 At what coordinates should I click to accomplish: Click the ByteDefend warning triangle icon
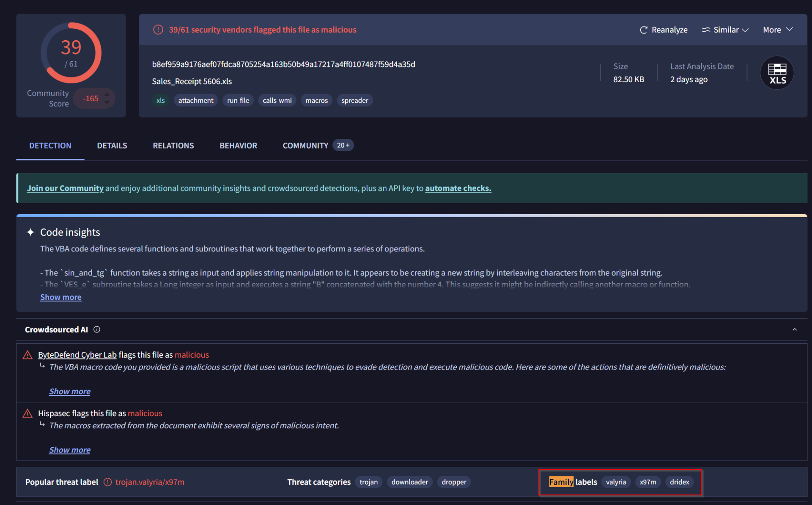pos(27,355)
